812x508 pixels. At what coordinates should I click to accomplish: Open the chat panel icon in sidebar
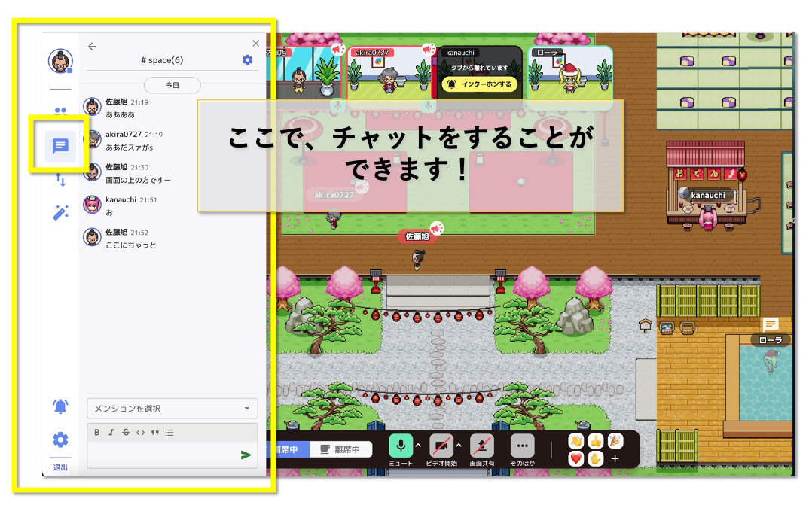pyautogui.click(x=60, y=145)
